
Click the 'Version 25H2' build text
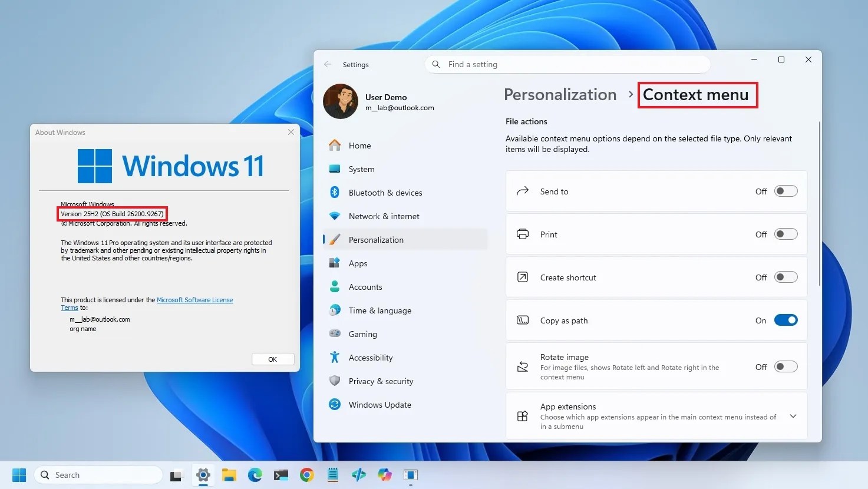(x=112, y=214)
